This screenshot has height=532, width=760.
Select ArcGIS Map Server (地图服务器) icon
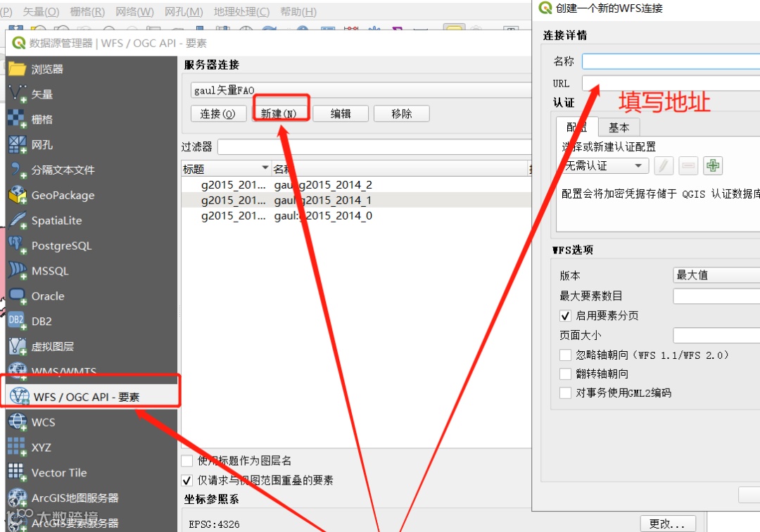18,497
